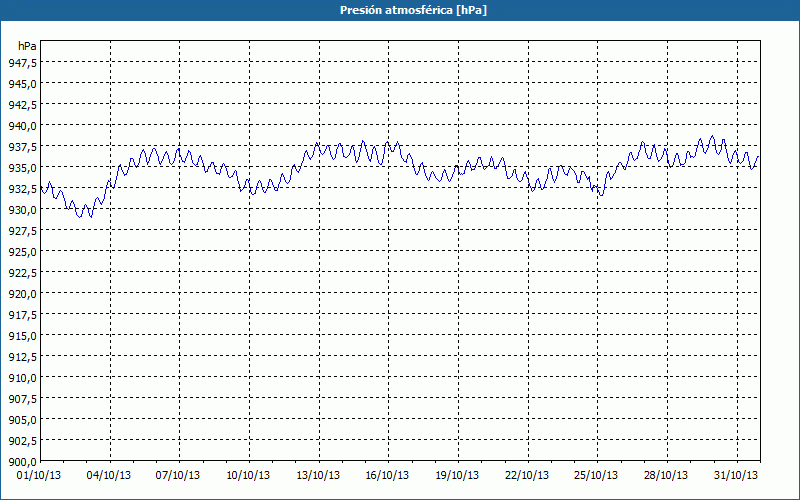Select the 31/10/13 date label
800x500 pixels.
(736, 476)
